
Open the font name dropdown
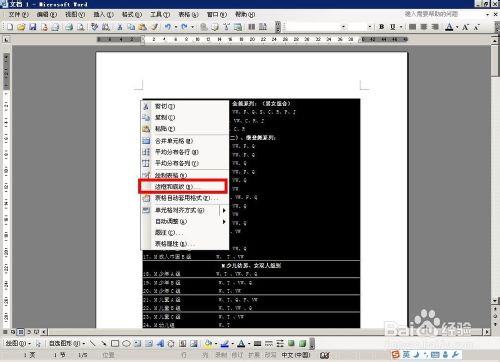point(344,27)
